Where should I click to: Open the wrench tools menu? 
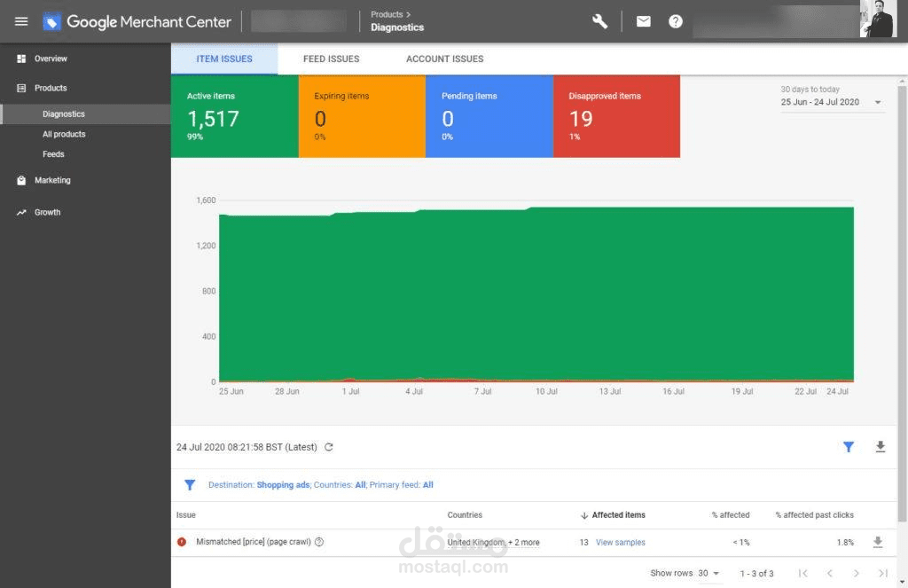pyautogui.click(x=600, y=21)
